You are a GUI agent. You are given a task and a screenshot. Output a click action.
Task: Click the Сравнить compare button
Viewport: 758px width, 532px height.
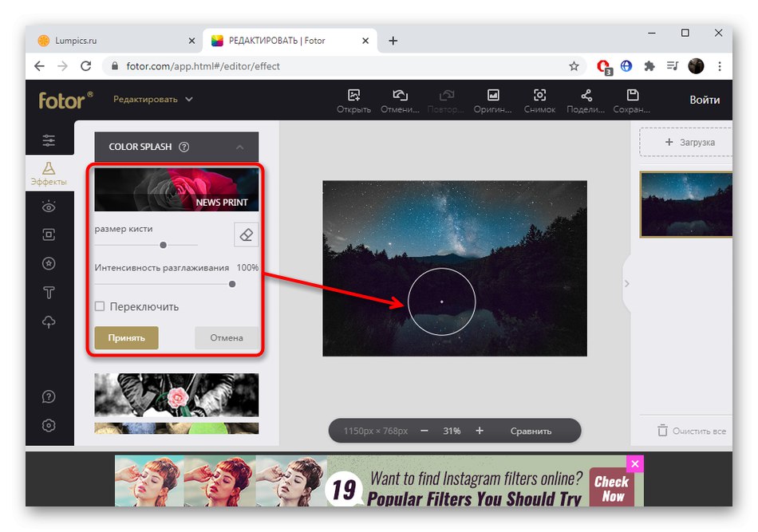(x=531, y=431)
